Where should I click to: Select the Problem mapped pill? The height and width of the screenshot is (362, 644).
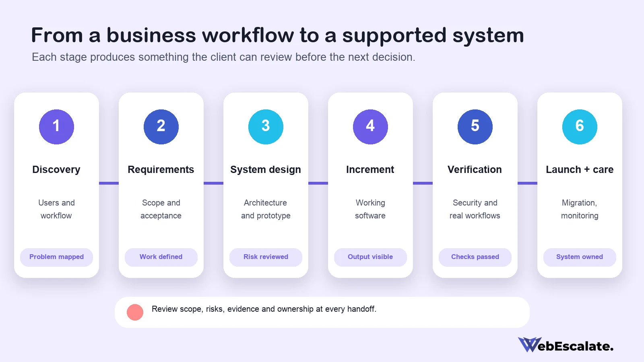pyautogui.click(x=56, y=257)
